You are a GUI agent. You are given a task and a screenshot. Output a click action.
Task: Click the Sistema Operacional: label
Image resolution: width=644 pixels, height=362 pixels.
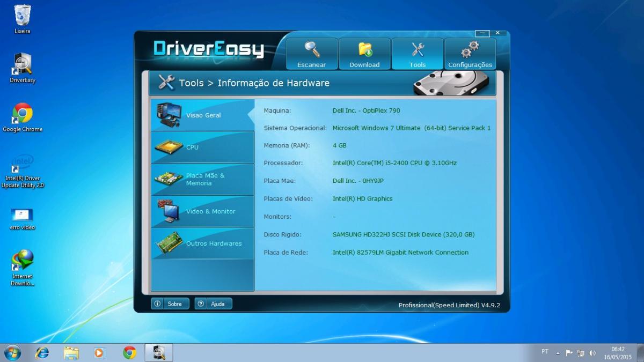point(295,128)
